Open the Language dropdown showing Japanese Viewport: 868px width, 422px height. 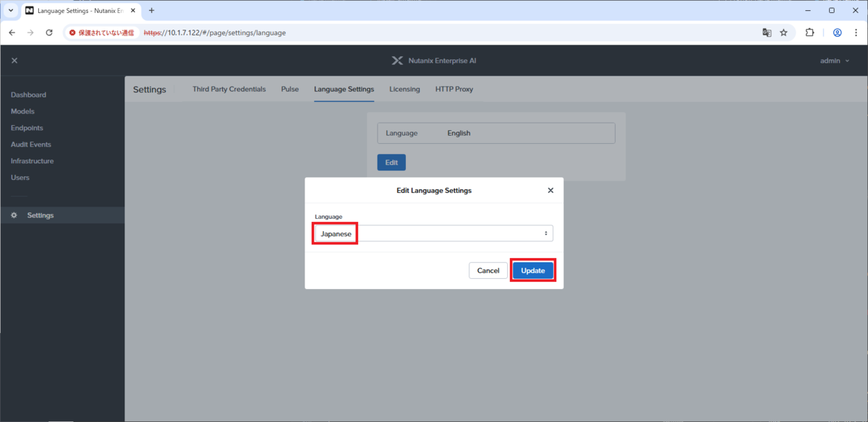pos(434,233)
